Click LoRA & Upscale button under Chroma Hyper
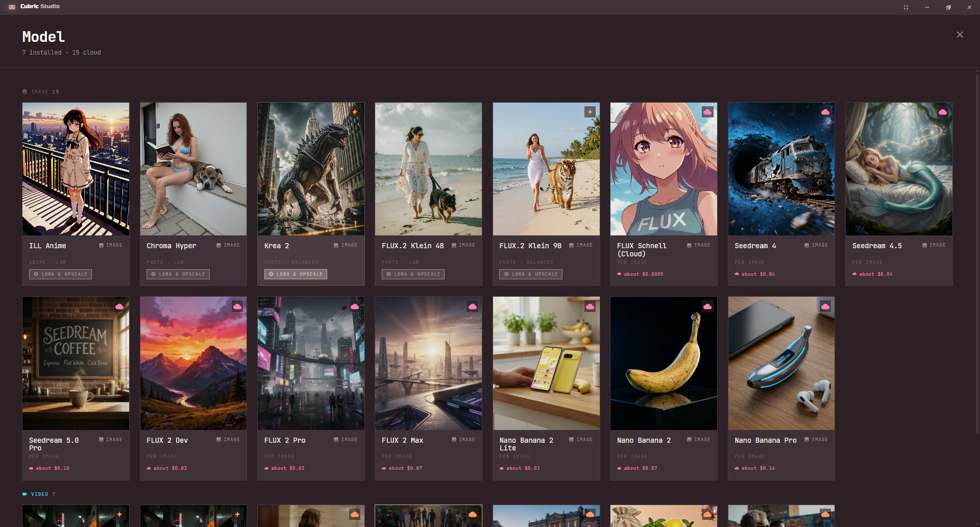 tap(178, 274)
